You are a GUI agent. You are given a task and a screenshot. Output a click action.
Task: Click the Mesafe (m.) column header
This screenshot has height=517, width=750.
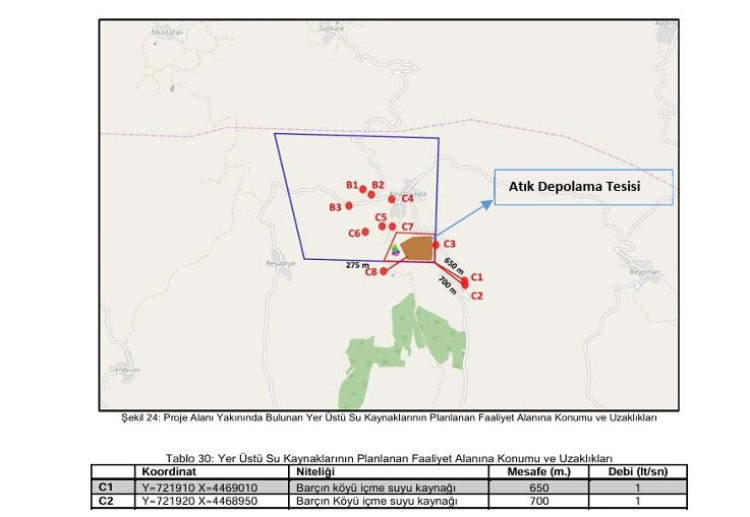538,472
